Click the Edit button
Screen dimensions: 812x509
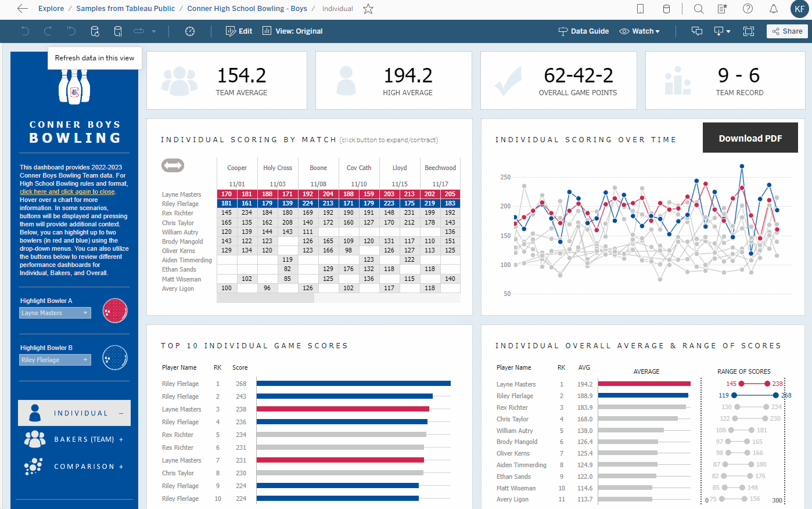[239, 31]
